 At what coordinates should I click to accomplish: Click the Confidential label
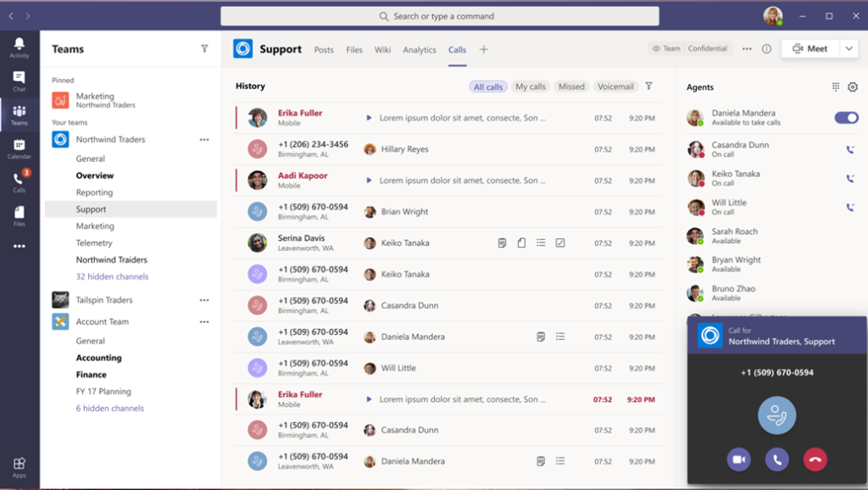708,48
